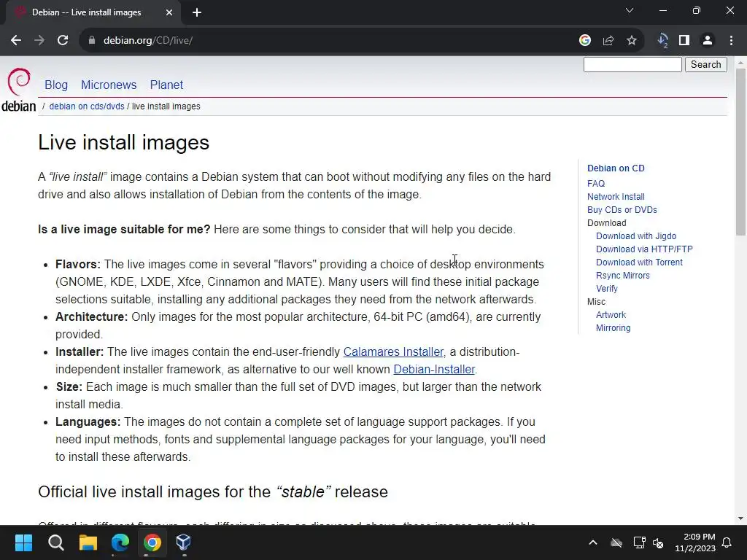Viewport: 747px width, 560px height.
Task: Click the 'Languages:' bullet label
Action: [88, 422]
